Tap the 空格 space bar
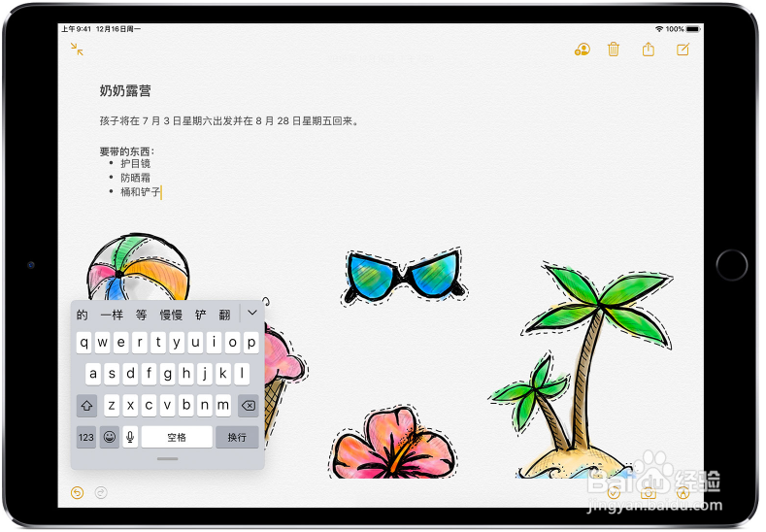This screenshot has width=766, height=532. 177,437
